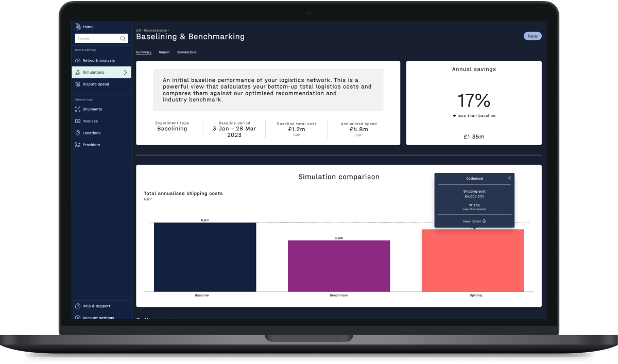The width and height of the screenshot is (618, 364).
Task: Select the purple Benchmark bar in chart
Action: pyautogui.click(x=339, y=266)
